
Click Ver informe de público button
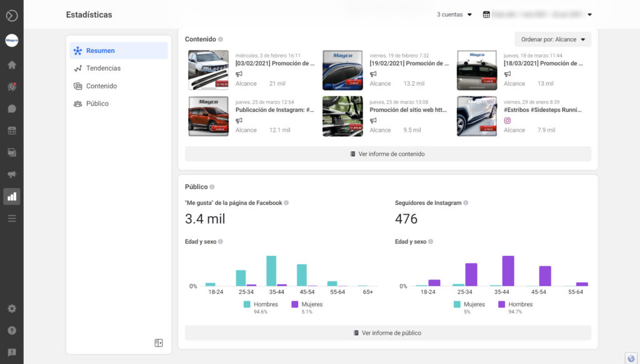pyautogui.click(x=387, y=333)
